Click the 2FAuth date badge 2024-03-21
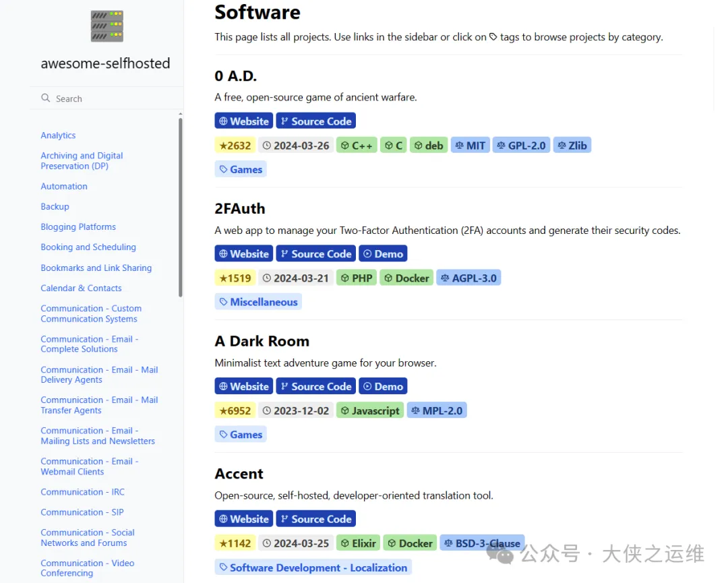 (x=296, y=278)
